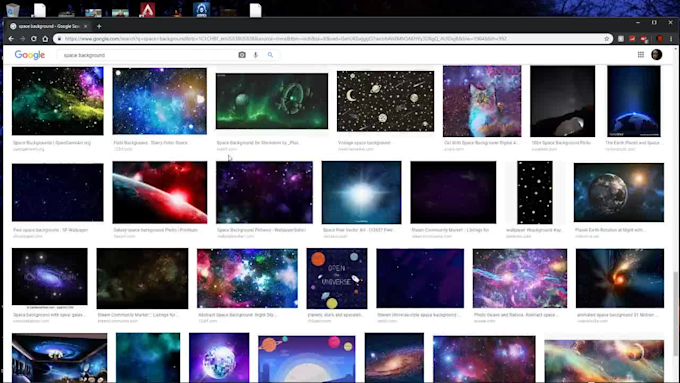This screenshot has height=383, width=680.
Task: Open the colorful rainbow nebula with planet image
Action: [x=604, y=361]
